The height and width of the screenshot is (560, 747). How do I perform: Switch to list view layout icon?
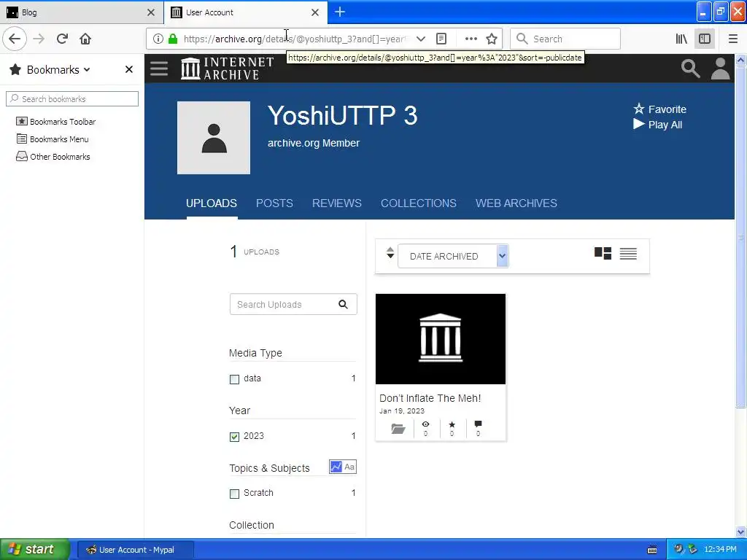[x=628, y=253]
